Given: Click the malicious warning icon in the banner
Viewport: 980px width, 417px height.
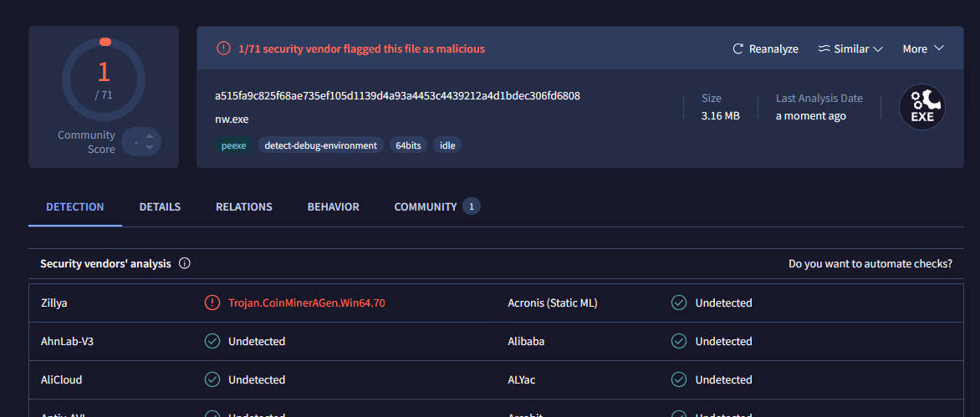Looking at the screenshot, I should point(223,48).
